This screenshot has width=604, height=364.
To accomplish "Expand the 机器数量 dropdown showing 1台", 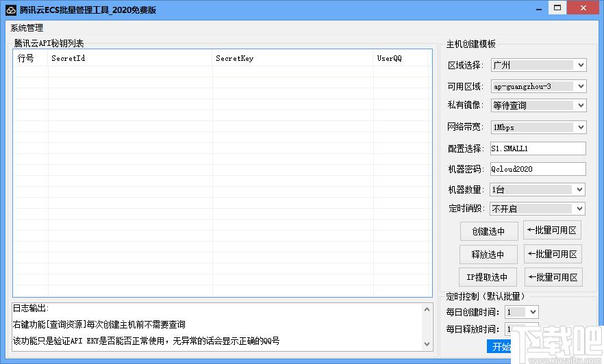I will [x=538, y=190].
